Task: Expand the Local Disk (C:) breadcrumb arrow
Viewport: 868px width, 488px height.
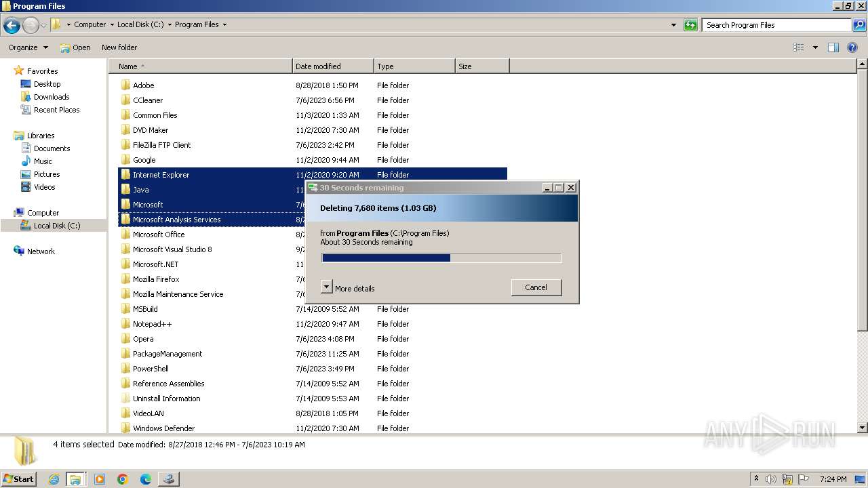Action: click(x=170, y=24)
